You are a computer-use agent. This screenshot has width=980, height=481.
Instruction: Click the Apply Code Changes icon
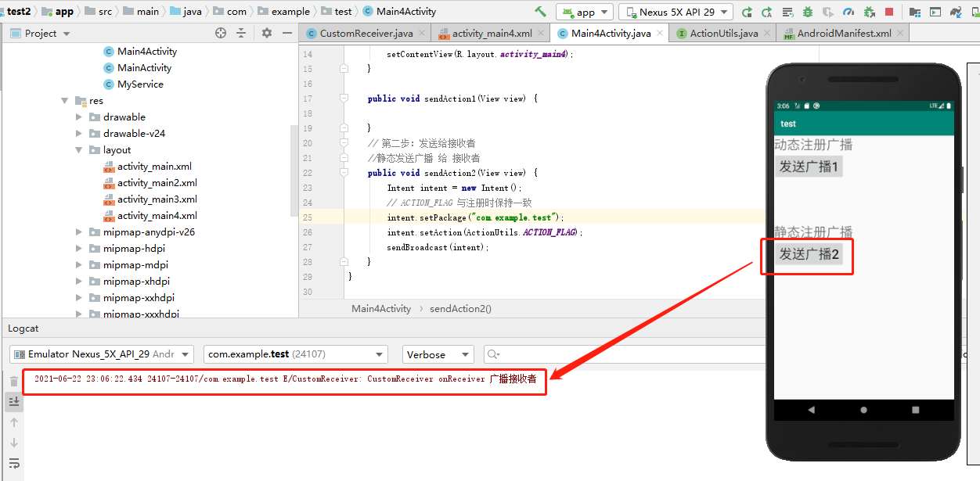[x=787, y=12]
